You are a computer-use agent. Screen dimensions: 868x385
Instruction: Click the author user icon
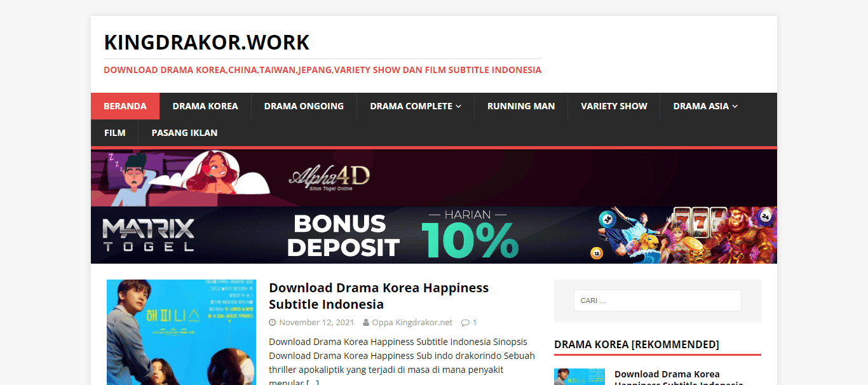pos(366,323)
